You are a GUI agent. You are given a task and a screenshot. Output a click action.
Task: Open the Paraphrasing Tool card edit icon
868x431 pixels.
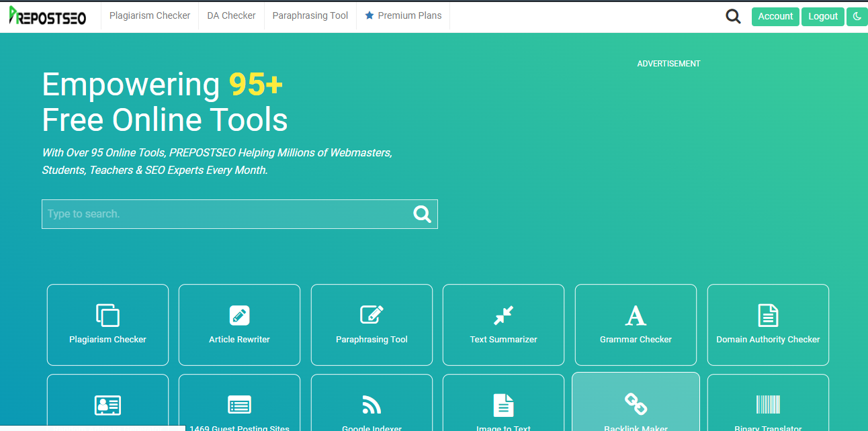tap(372, 315)
